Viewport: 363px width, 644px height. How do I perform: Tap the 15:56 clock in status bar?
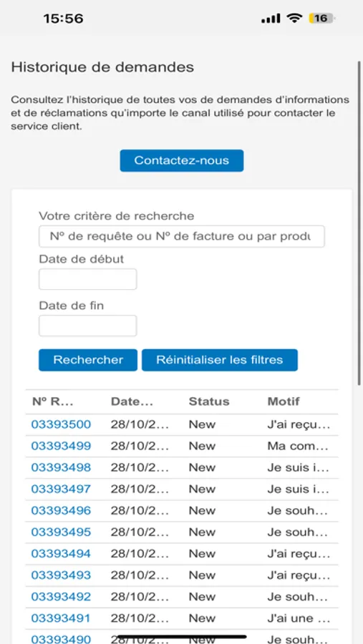(x=63, y=19)
